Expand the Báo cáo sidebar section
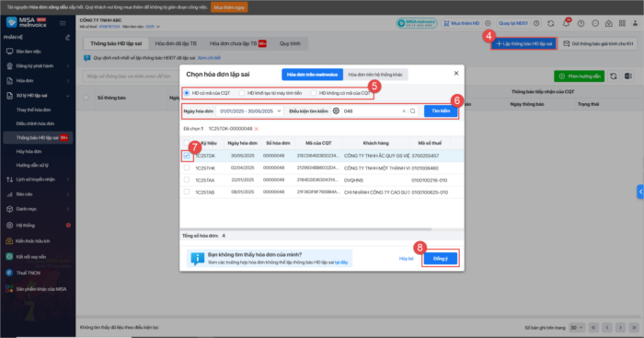Viewport: 644px width, 338px height. click(x=38, y=194)
